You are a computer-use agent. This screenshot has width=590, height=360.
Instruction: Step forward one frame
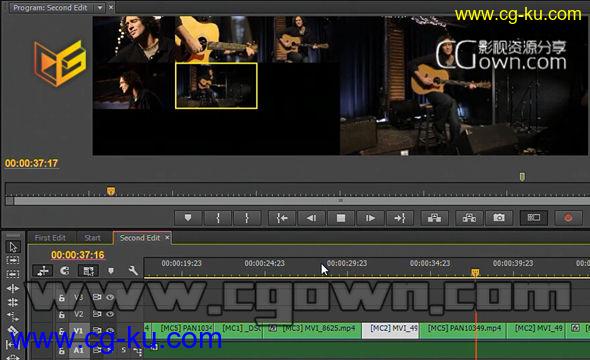coord(370,218)
